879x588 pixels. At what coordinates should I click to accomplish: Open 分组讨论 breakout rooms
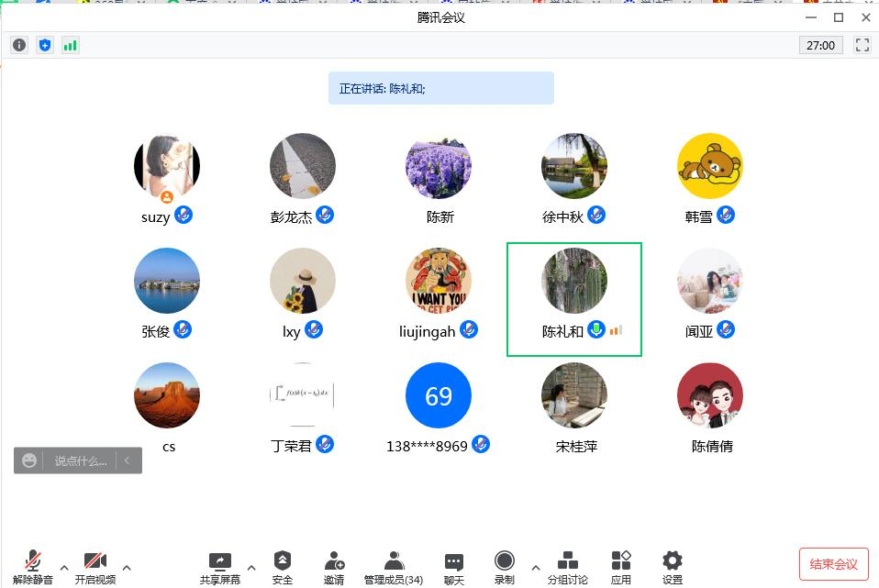click(568, 564)
